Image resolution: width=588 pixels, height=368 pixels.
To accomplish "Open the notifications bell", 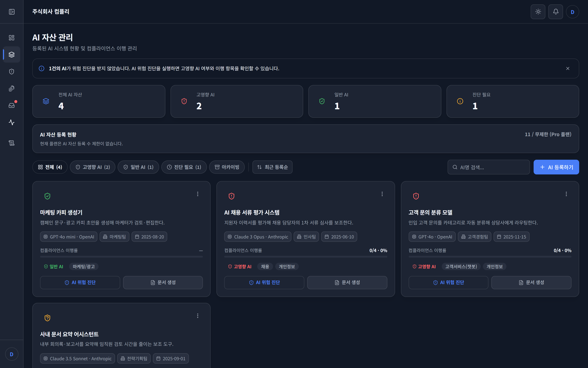I will coord(555,12).
